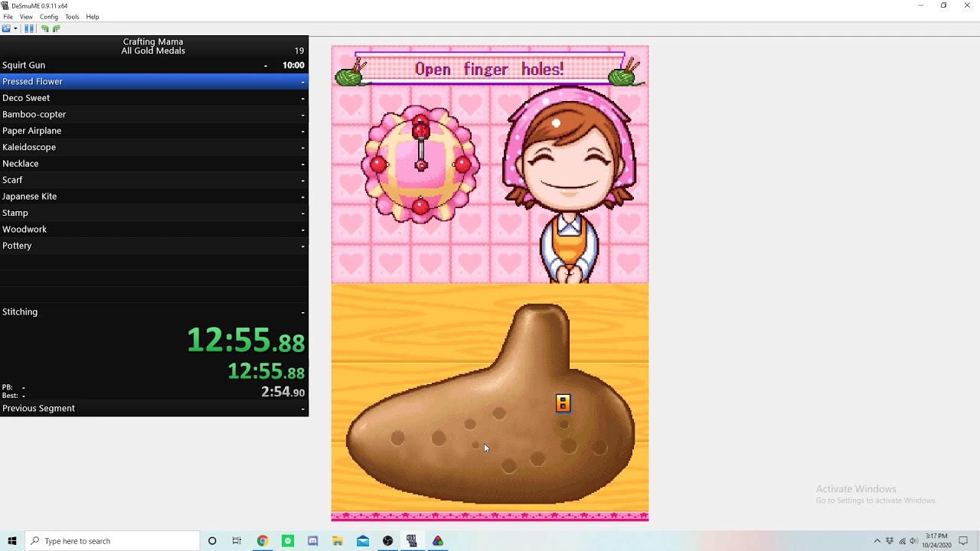
Task: Click the Crafting Mama game title text
Action: (x=153, y=41)
